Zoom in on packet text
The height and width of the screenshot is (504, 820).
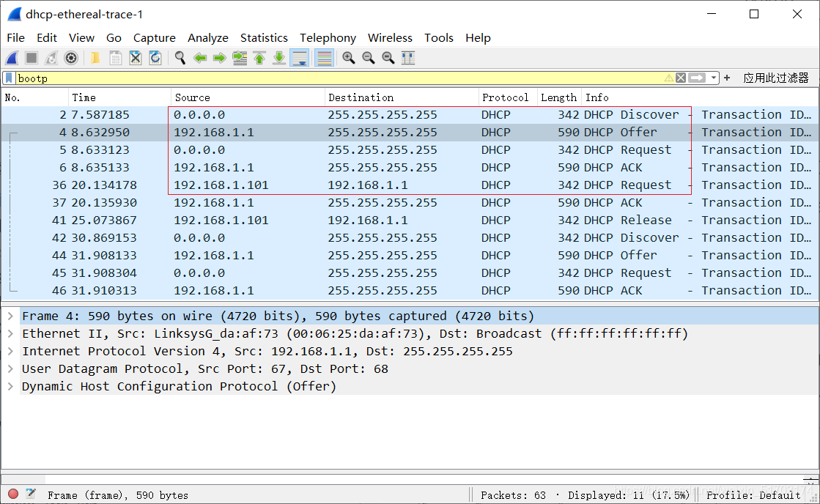[x=349, y=58]
